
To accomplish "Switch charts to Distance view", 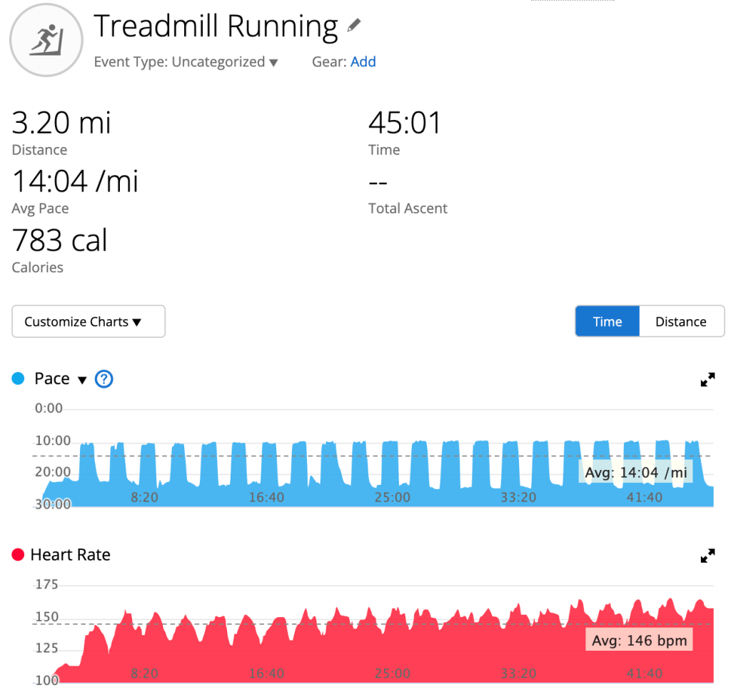I will 680,321.
